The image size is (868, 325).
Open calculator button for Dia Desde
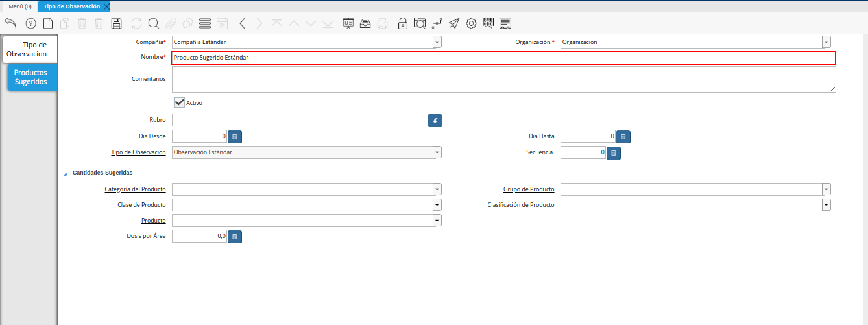(235, 137)
